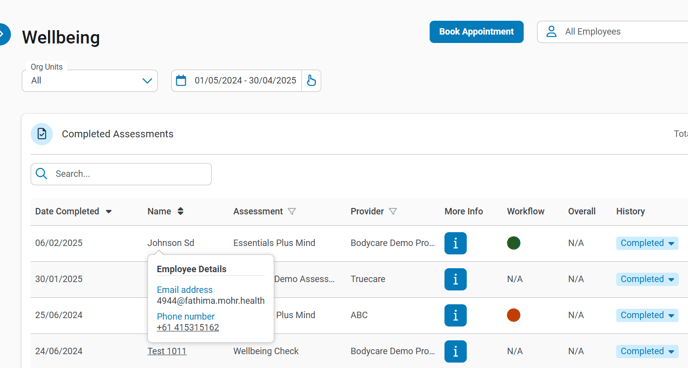This screenshot has height=368, width=688.
Task: Click the person icon beside All Employees
Action: pyautogui.click(x=552, y=32)
